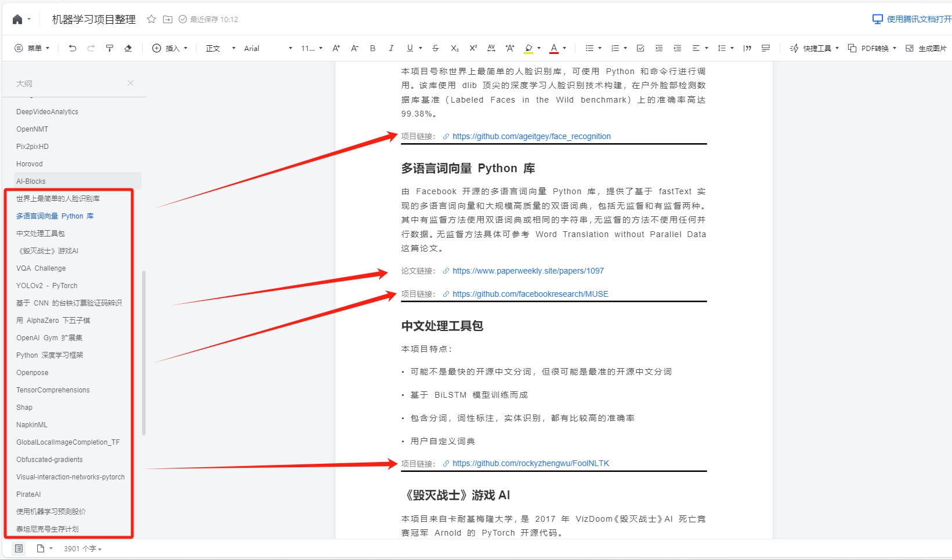Decrease paragraph indent

point(659,48)
